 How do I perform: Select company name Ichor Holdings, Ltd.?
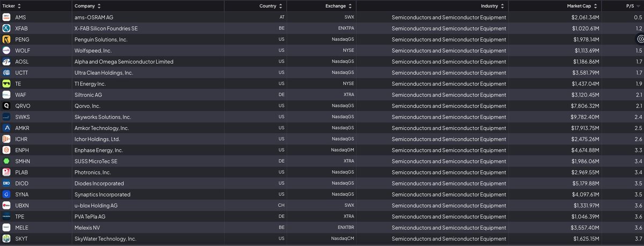tap(98, 139)
